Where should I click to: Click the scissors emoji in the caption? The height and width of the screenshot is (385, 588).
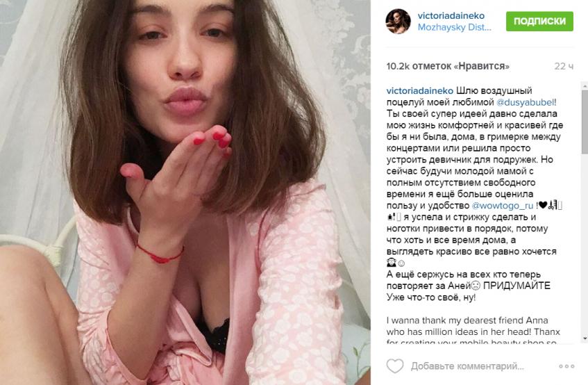(552, 205)
